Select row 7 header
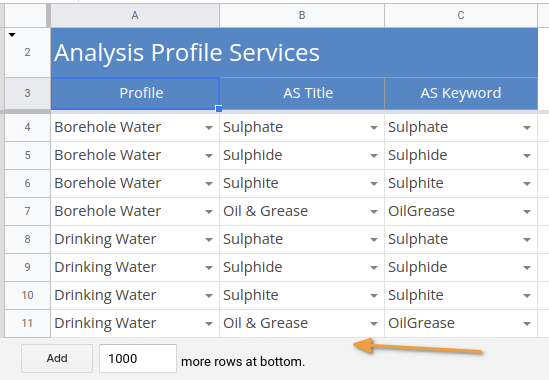 [27, 211]
